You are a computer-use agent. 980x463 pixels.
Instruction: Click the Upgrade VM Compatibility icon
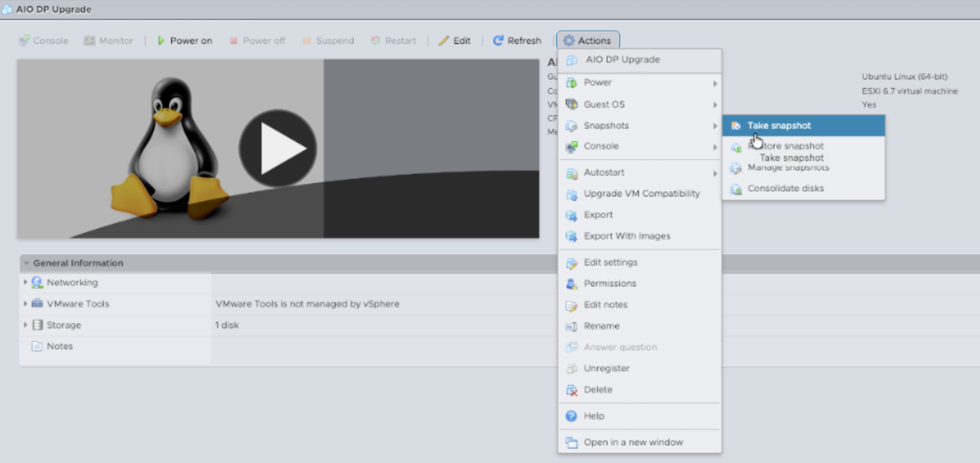(x=571, y=194)
